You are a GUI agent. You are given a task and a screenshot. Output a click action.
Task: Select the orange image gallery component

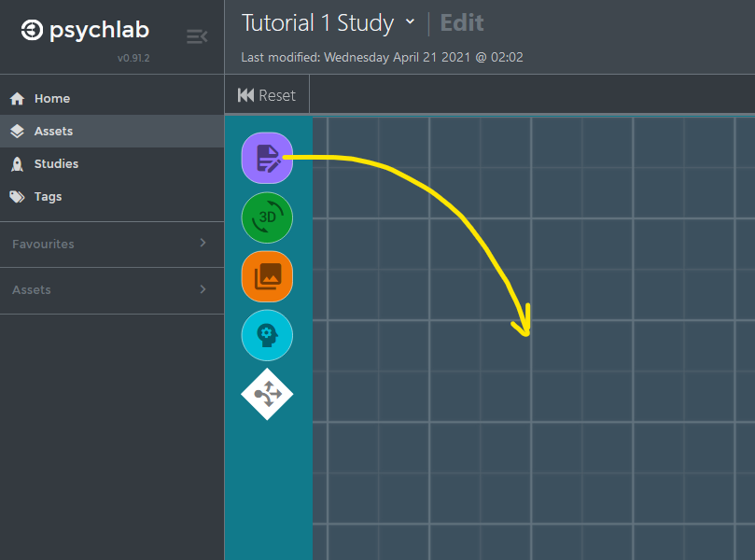(267, 276)
